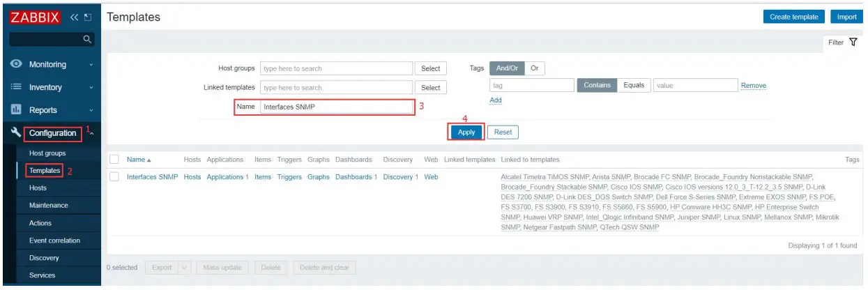Image resolution: width=868 pixels, height=290 pixels.
Task: Open Hosts link in template row
Action: [x=192, y=177]
